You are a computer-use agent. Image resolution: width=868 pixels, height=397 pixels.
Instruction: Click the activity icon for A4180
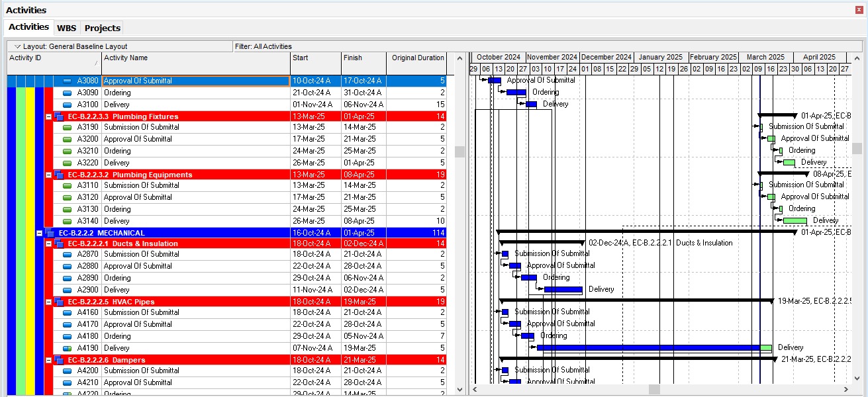tap(67, 336)
